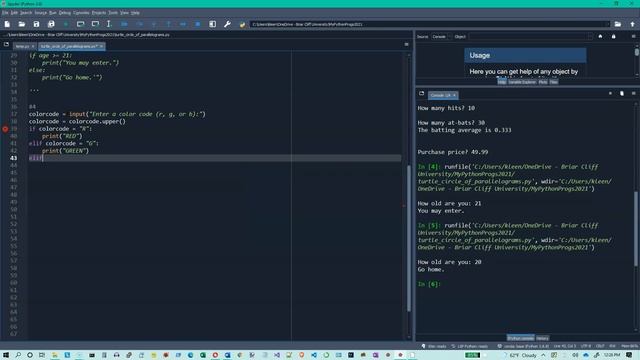Click the conda base Python status entry
Image resolution: width=640 pixels, height=360 pixels.
click(523, 346)
